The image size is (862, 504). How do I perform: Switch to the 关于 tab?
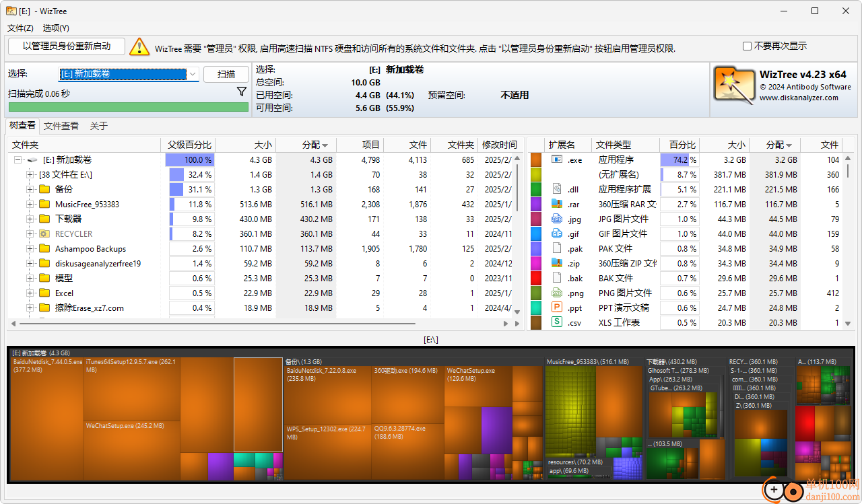99,126
